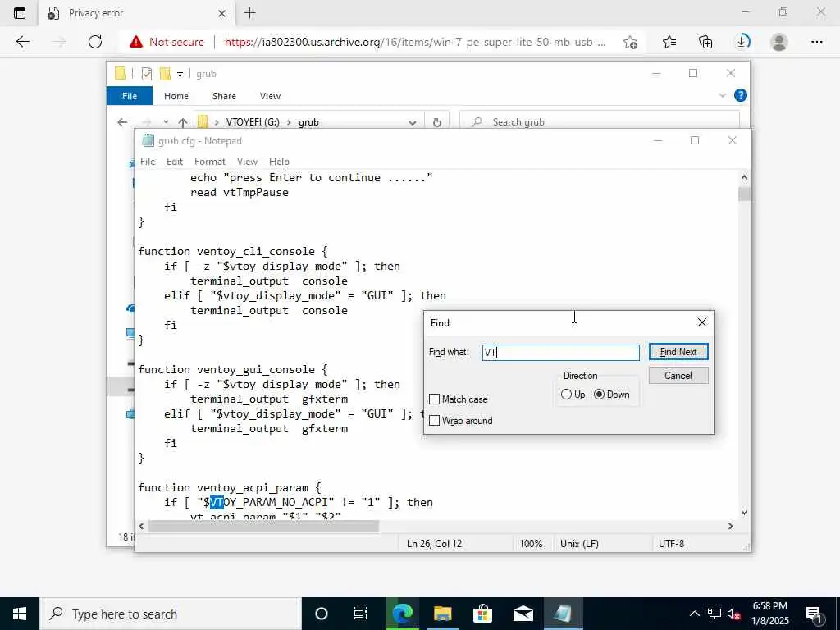Open Notepad Help menu
Image resolution: width=840 pixels, height=630 pixels.
point(279,162)
